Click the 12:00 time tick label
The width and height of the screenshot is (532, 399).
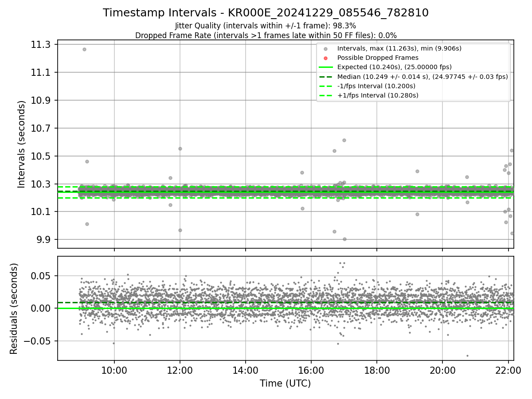click(180, 371)
